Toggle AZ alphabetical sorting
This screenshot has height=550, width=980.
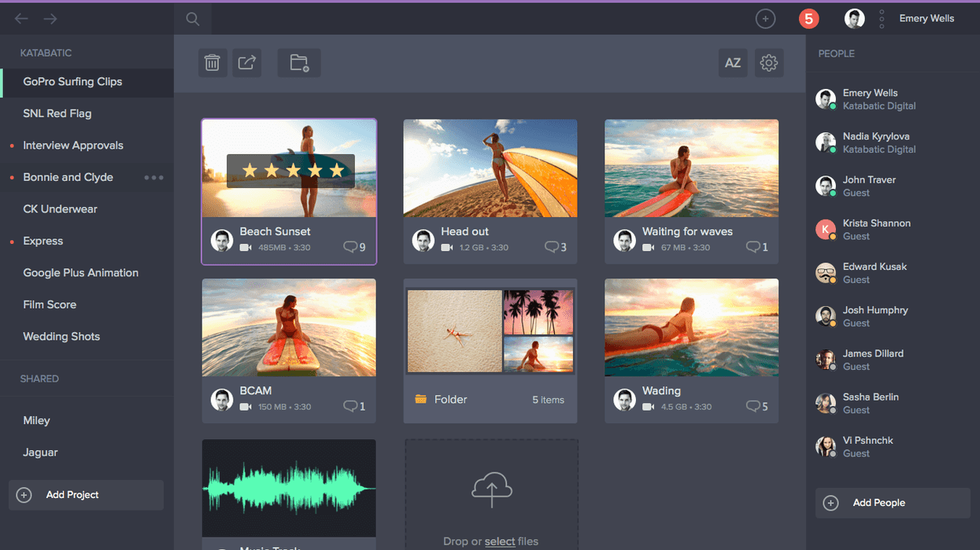pyautogui.click(x=733, y=63)
